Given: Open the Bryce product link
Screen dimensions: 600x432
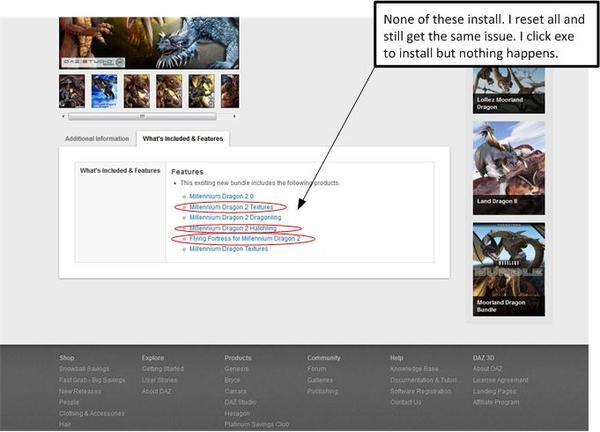Looking at the screenshot, I should click(232, 380).
